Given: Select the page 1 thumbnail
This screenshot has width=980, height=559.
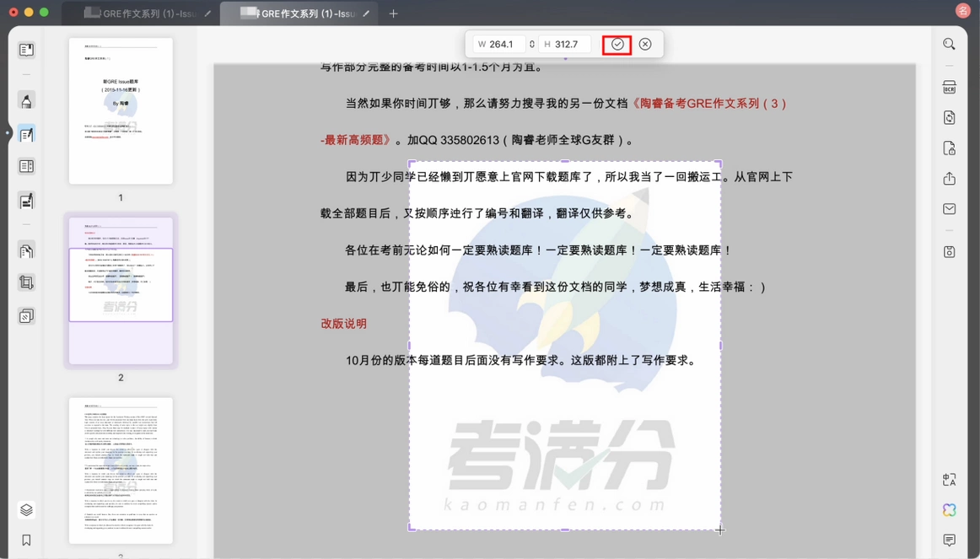Looking at the screenshot, I should [121, 111].
